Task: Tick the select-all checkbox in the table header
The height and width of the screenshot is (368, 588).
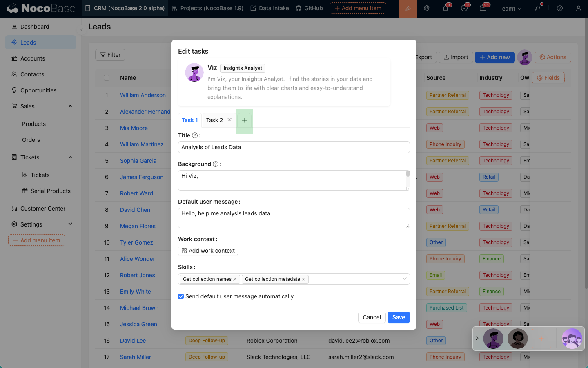Action: pyautogui.click(x=107, y=78)
